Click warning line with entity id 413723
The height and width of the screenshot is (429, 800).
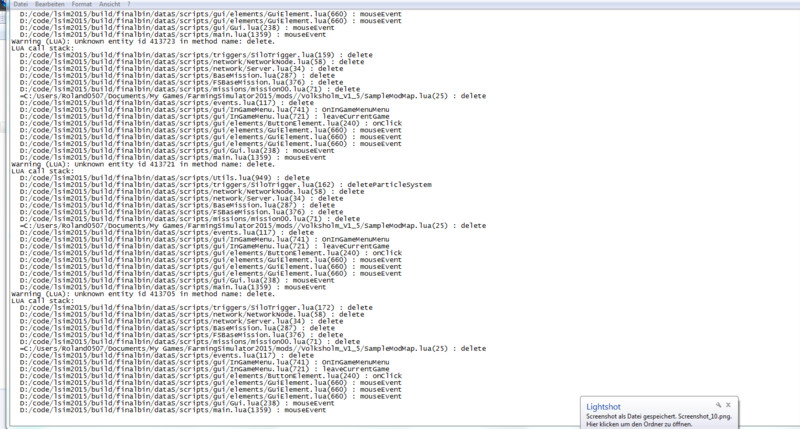[143, 41]
